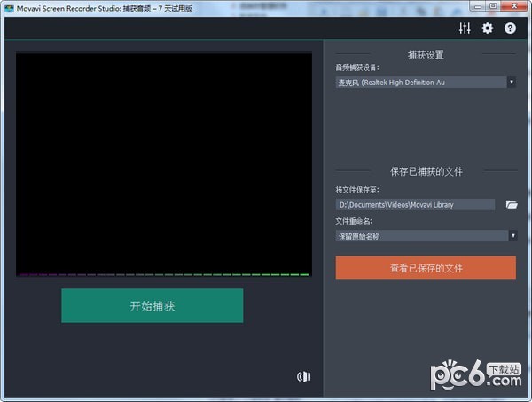
Task: Expand the audio capture device dropdown arrow
Action: coord(512,82)
